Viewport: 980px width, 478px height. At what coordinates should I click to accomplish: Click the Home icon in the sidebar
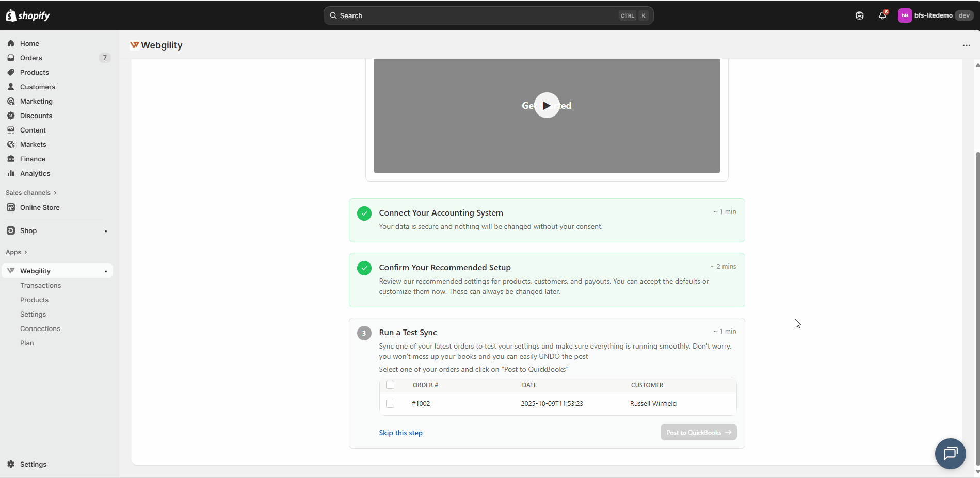[11, 43]
